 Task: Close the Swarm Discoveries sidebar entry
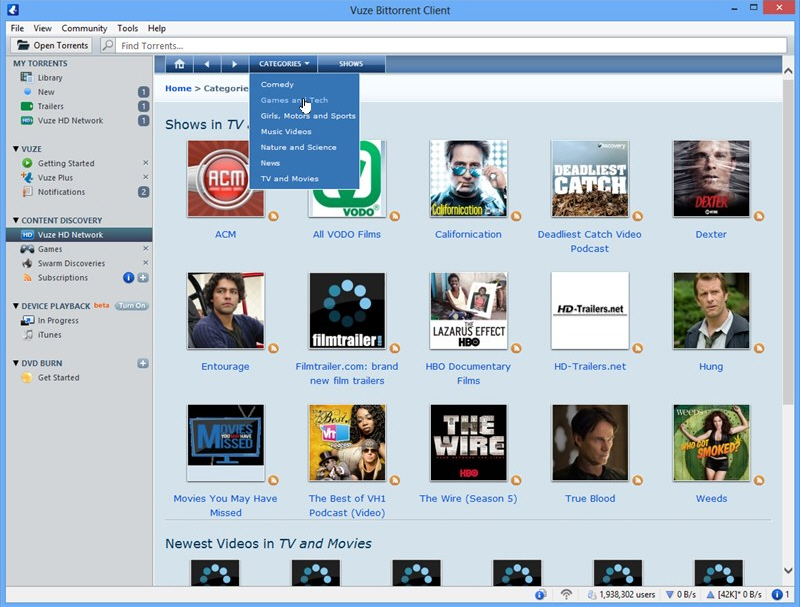click(x=145, y=263)
